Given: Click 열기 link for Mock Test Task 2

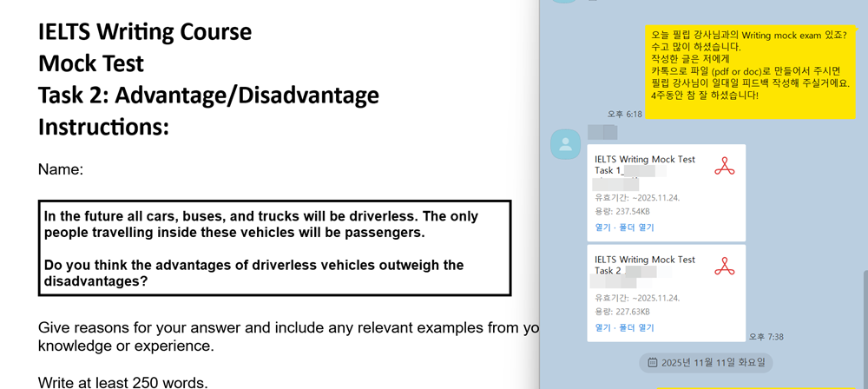Looking at the screenshot, I should point(602,328).
